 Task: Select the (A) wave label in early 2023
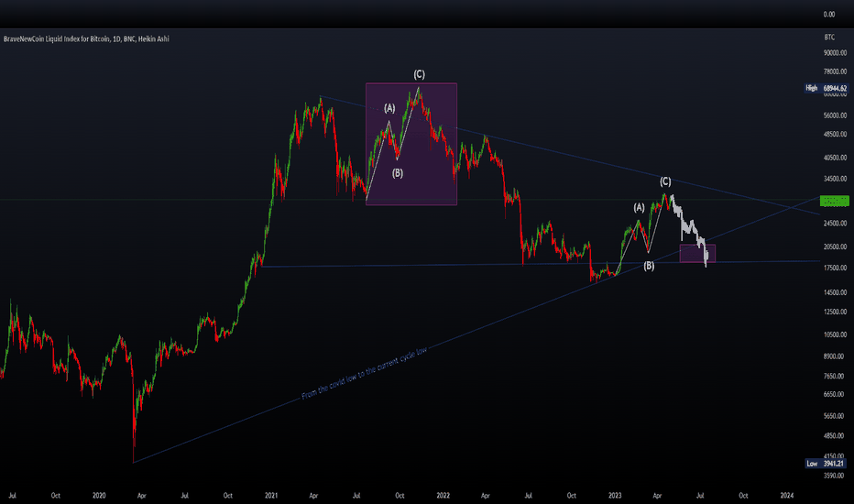coord(639,208)
